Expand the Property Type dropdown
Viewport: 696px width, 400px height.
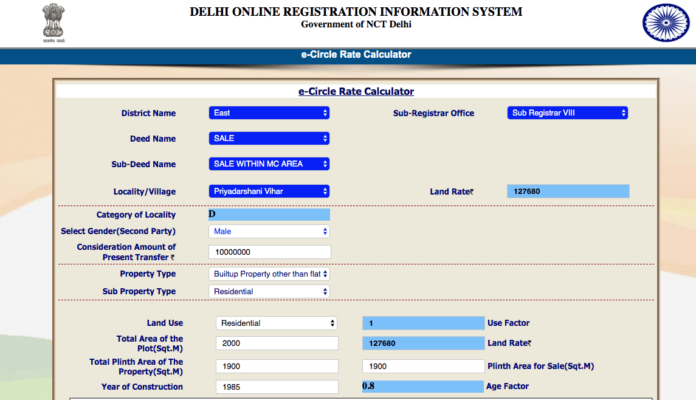(269, 273)
